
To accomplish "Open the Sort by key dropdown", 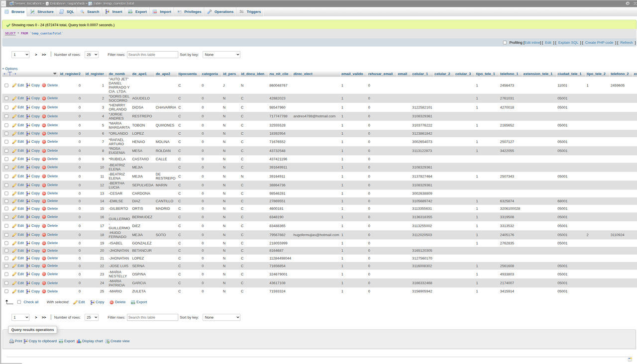I will [x=221, y=55].
